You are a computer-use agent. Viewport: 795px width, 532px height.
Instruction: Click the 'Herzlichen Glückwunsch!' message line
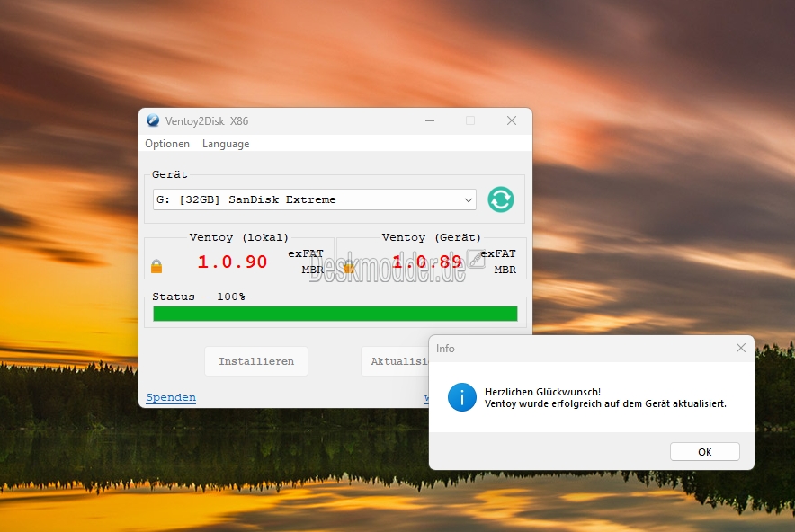(542, 392)
